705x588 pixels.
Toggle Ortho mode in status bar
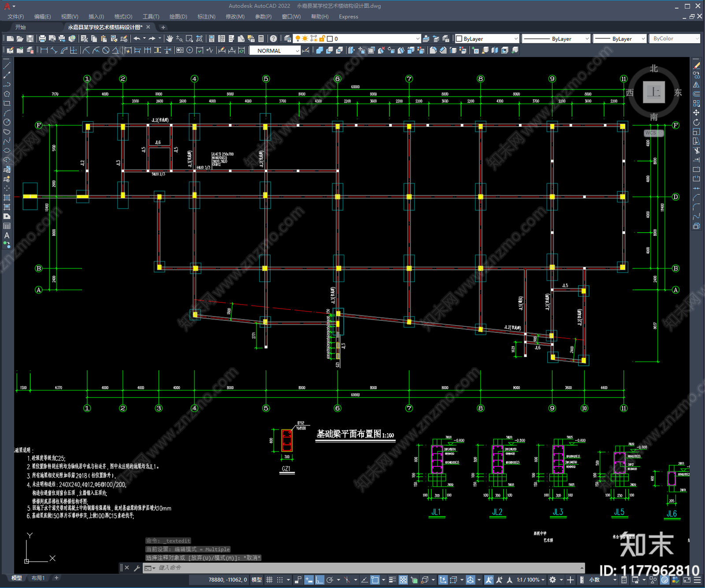(x=319, y=580)
